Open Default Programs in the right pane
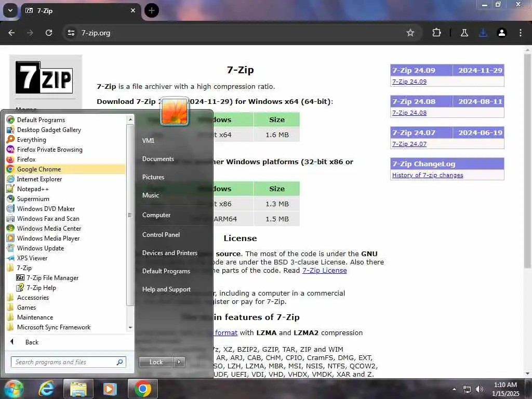 (x=166, y=271)
